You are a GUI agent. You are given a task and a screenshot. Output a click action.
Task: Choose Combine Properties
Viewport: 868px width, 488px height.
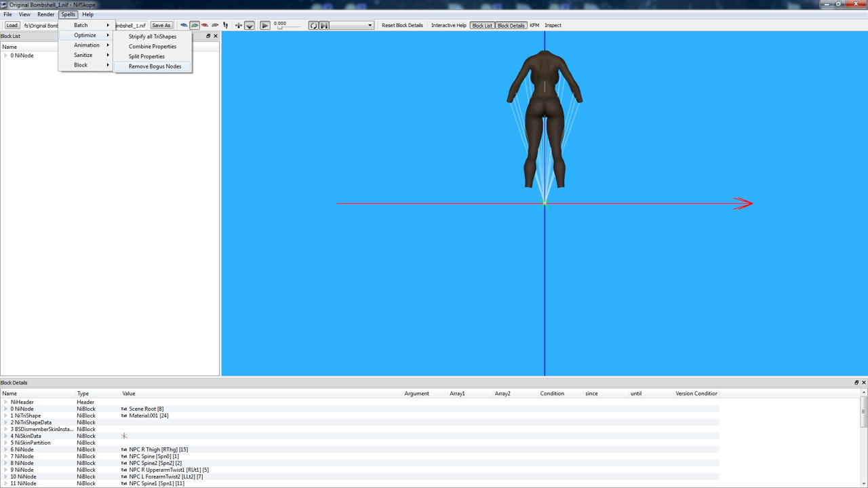coord(153,47)
